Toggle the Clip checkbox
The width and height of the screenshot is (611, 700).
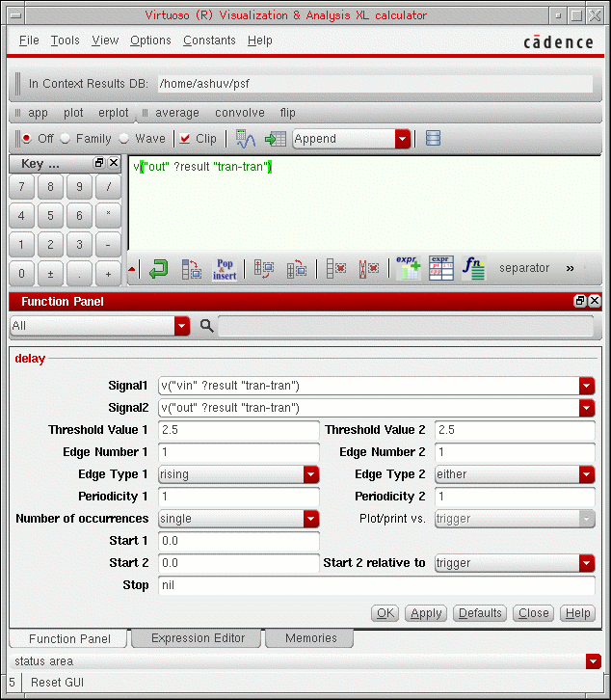click(185, 139)
